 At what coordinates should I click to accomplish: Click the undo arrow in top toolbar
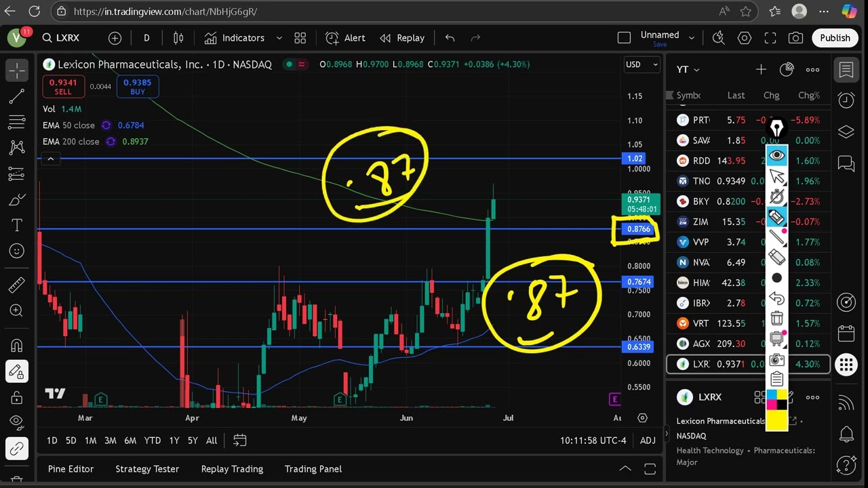point(450,38)
